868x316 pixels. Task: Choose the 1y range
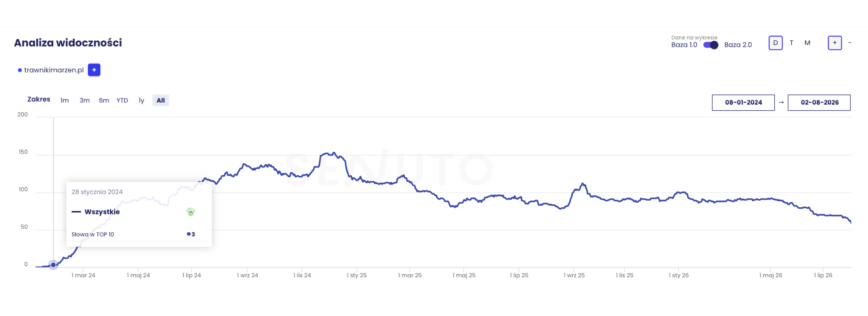click(141, 100)
